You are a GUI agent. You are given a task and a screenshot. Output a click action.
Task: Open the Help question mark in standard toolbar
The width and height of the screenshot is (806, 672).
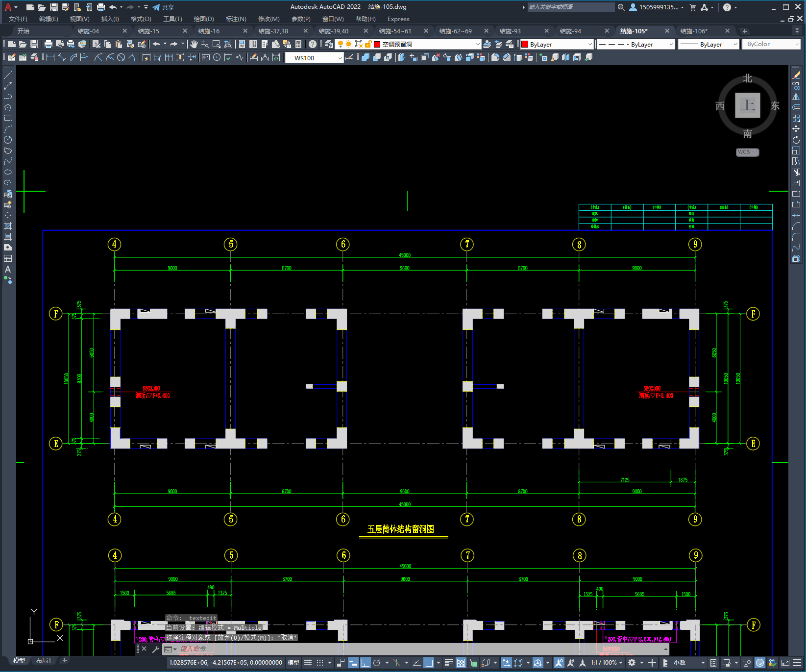pyautogui.click(x=313, y=44)
